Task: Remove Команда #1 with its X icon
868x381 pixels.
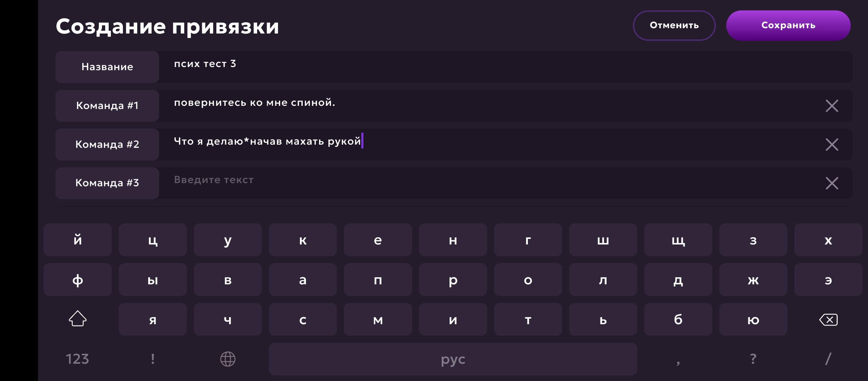Action: [x=832, y=106]
